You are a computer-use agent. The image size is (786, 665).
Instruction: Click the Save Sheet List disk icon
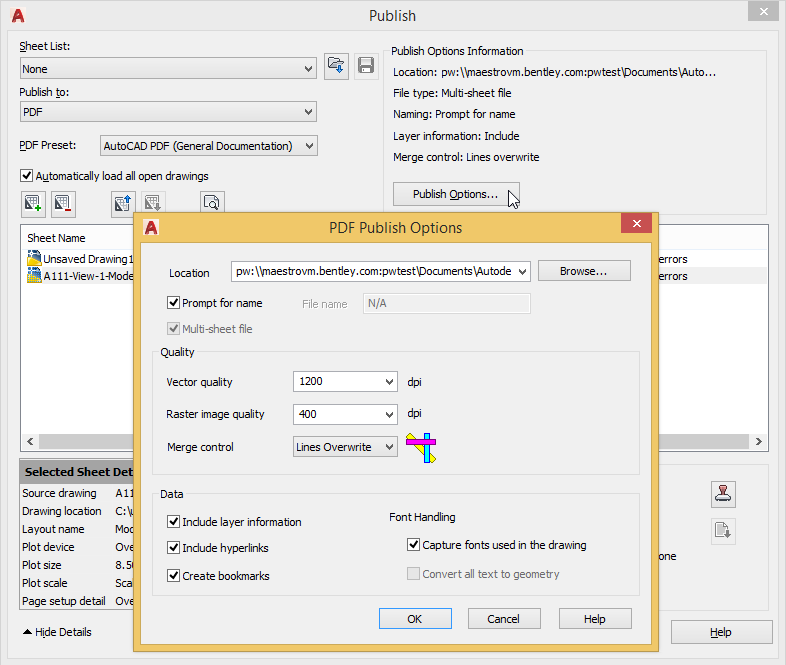tap(366, 66)
